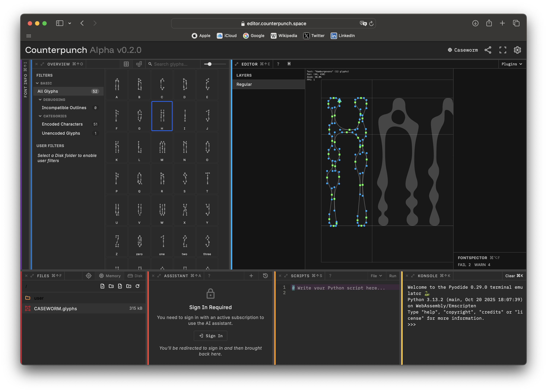Select the Encoded Characters filter
This screenshot has width=547, height=392.
point(62,124)
